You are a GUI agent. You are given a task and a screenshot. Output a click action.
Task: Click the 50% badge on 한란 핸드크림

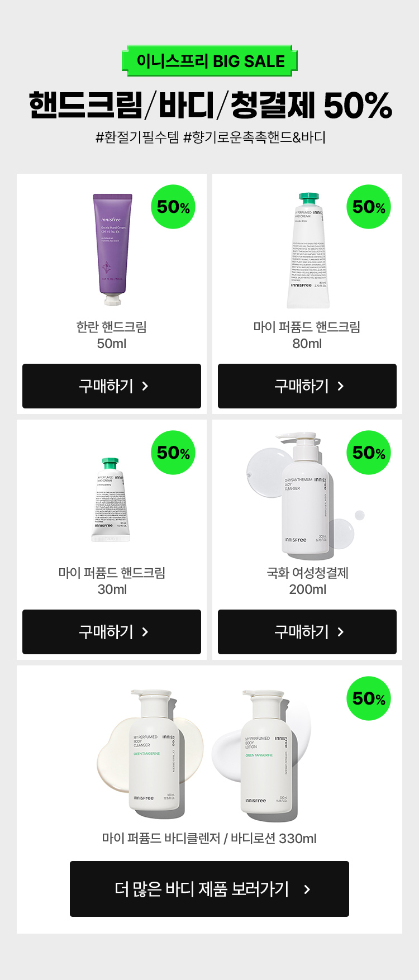[173, 207]
